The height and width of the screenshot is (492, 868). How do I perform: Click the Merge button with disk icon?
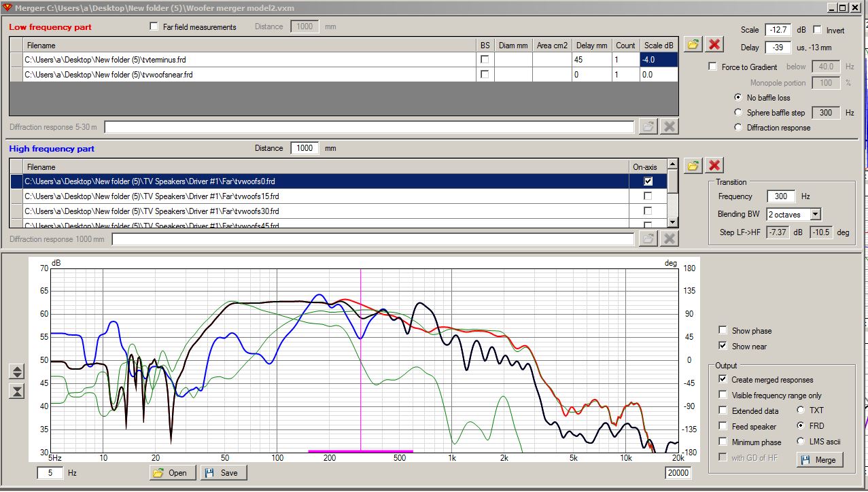[819, 460]
